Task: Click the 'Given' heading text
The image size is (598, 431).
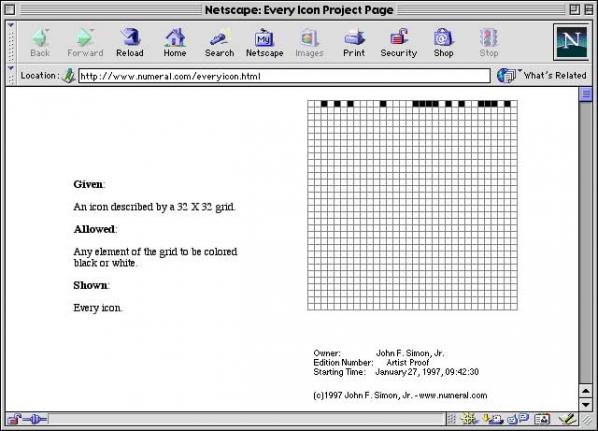Action: (88, 184)
